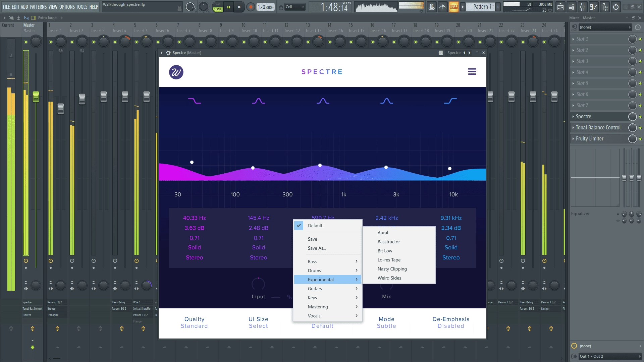The width and height of the screenshot is (644, 362).
Task: Expand the Bass presets submenu
Action: [x=327, y=261]
